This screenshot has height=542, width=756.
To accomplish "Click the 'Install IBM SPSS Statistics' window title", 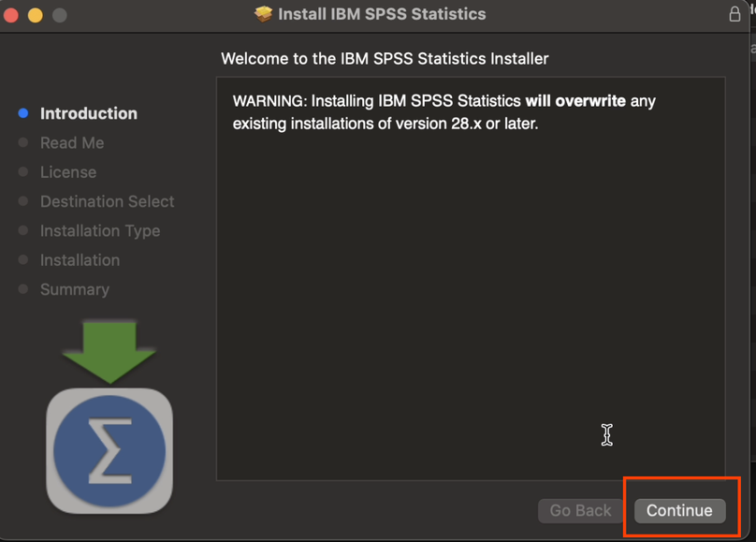I will coord(382,14).
